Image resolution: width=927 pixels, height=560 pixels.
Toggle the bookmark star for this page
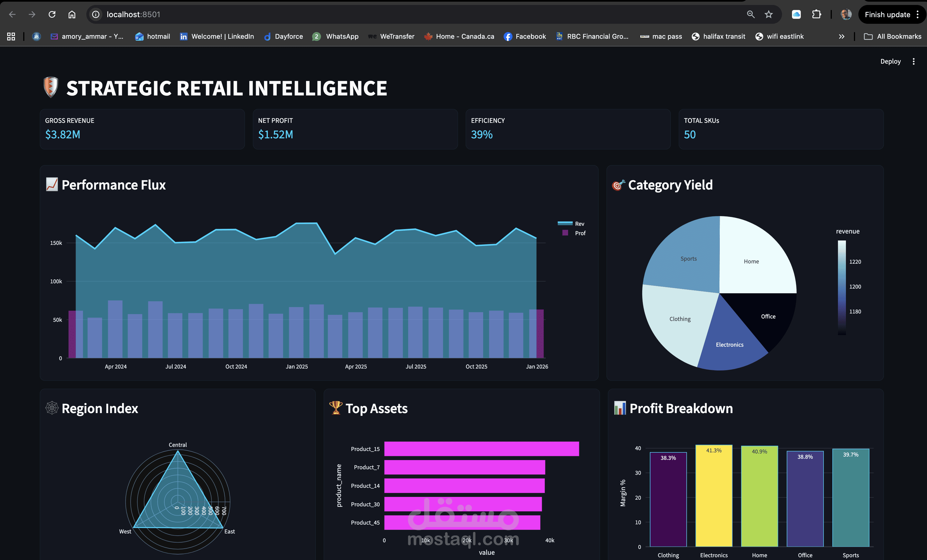769,14
